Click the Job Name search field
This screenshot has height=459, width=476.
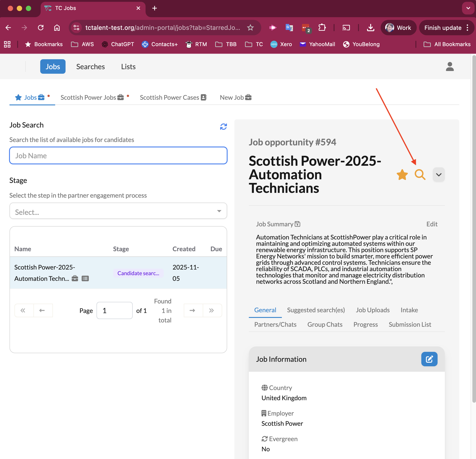pyautogui.click(x=118, y=156)
